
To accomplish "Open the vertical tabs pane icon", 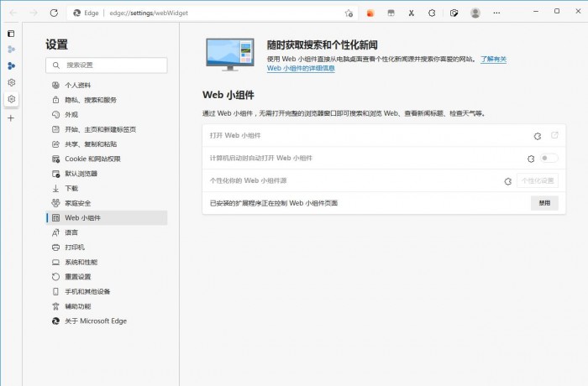I will (11, 34).
